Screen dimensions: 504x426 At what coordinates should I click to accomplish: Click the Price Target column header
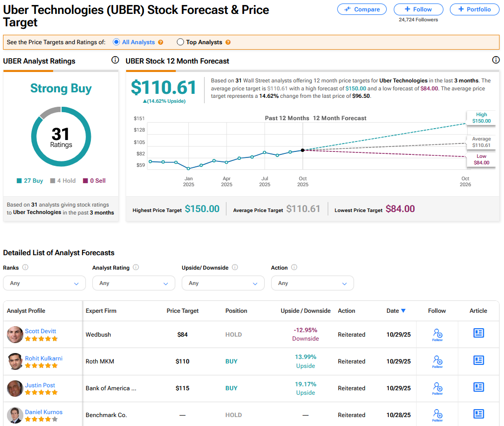coord(182,311)
